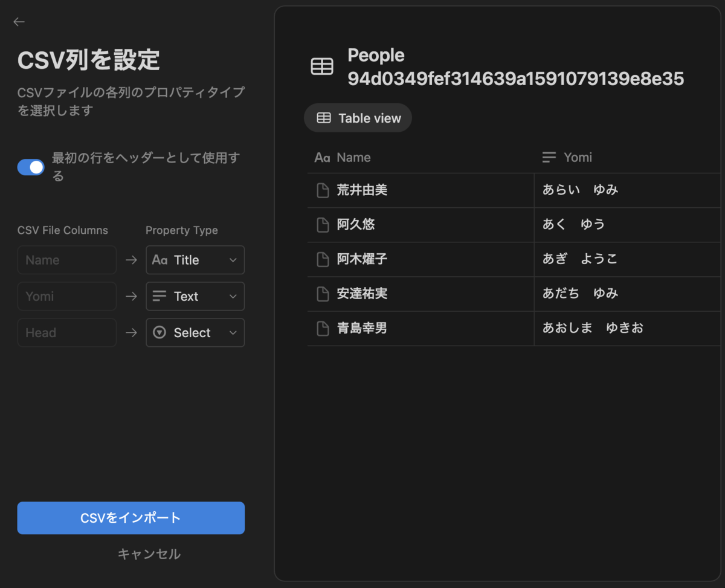
Task: Go back using the left arrow icon
Action: (x=19, y=22)
